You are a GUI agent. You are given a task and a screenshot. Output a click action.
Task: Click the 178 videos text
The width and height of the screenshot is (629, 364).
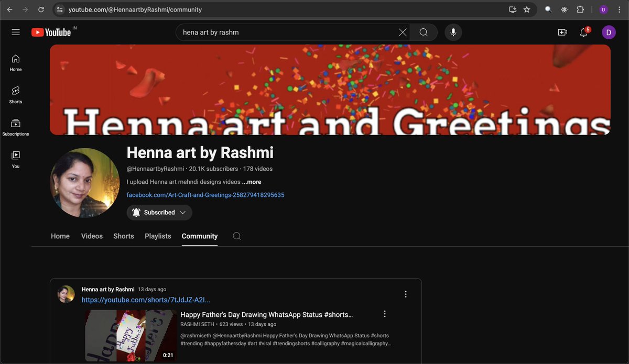258,169
